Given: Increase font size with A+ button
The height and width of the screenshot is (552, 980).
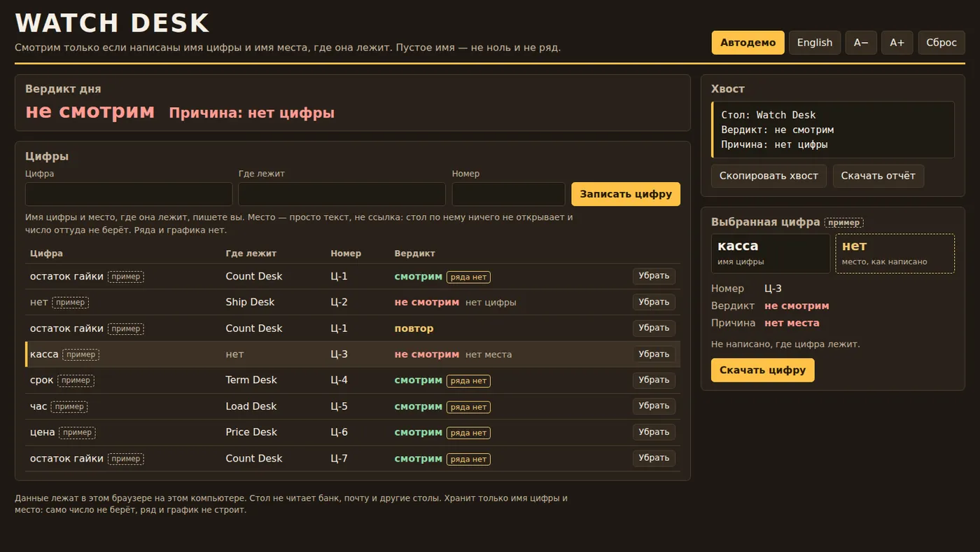Looking at the screenshot, I should coord(897,43).
